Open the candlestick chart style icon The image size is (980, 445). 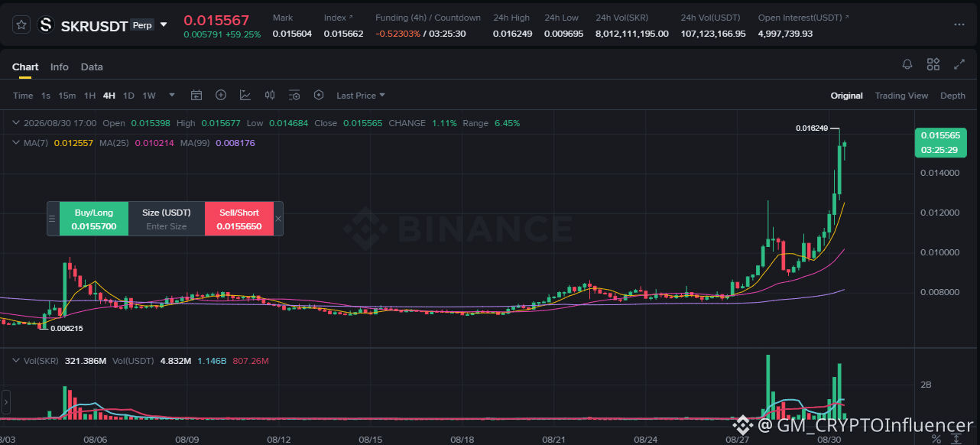pos(270,96)
